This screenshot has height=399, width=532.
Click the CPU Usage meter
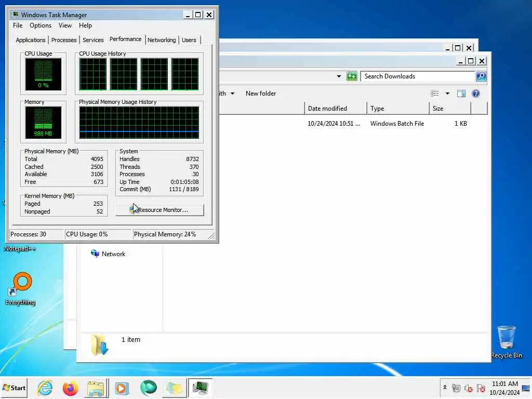click(x=43, y=74)
